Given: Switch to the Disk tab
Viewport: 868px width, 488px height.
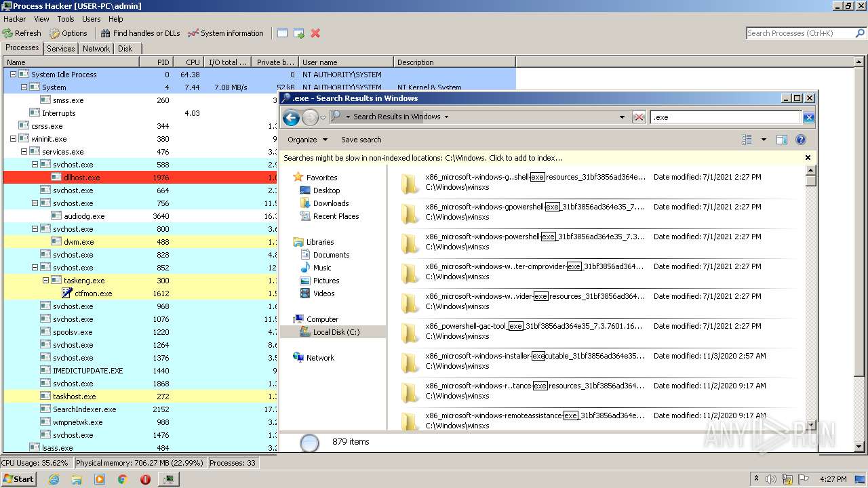Looking at the screenshot, I should pyautogui.click(x=125, y=49).
